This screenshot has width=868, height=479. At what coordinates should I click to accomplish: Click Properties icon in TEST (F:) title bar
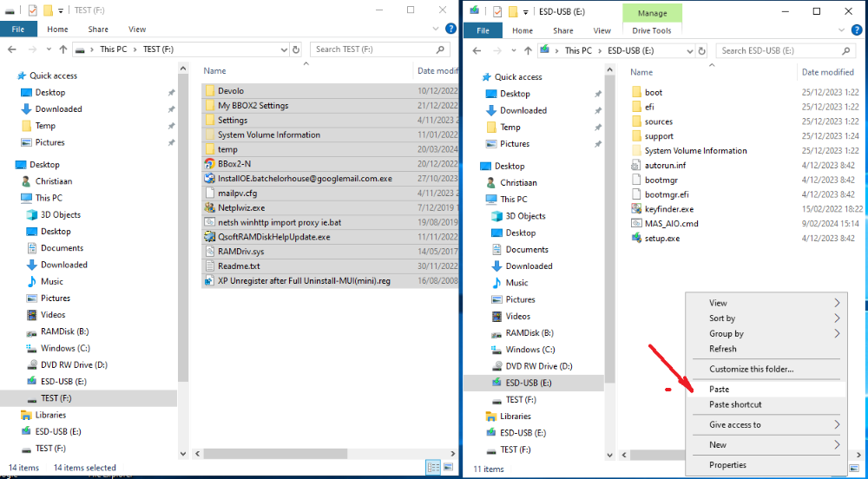31,11
